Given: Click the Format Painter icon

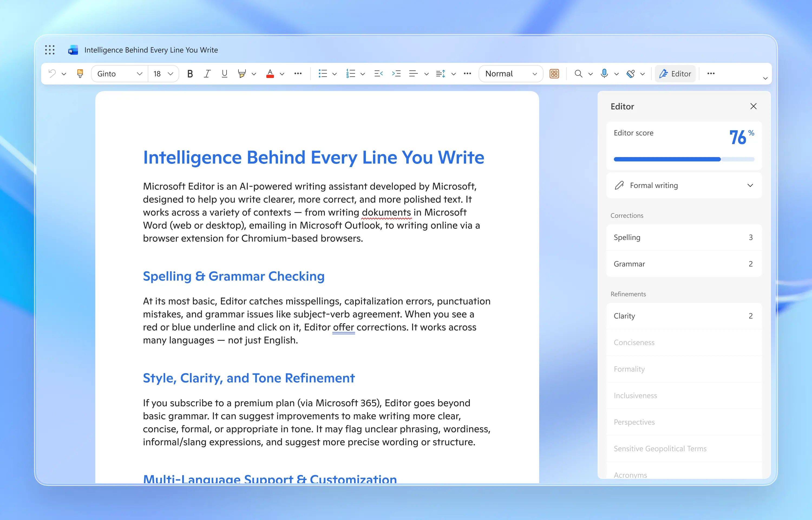Looking at the screenshot, I should coord(80,74).
